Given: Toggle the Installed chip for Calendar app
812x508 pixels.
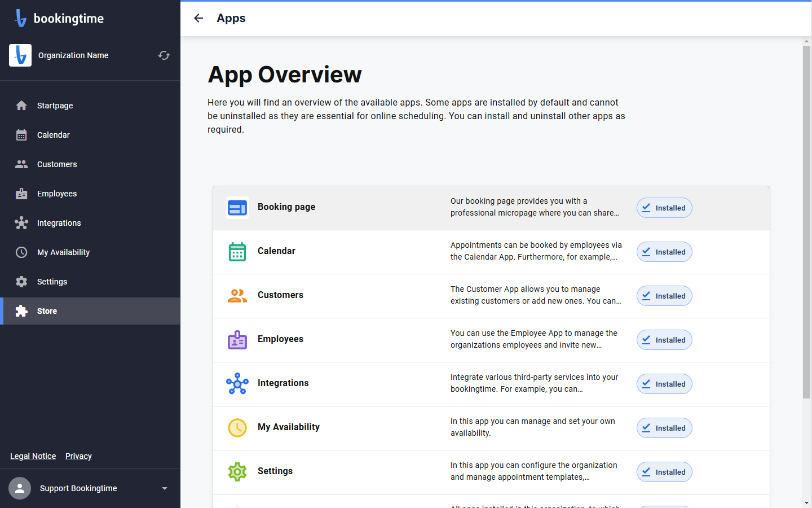Looking at the screenshot, I should (664, 252).
